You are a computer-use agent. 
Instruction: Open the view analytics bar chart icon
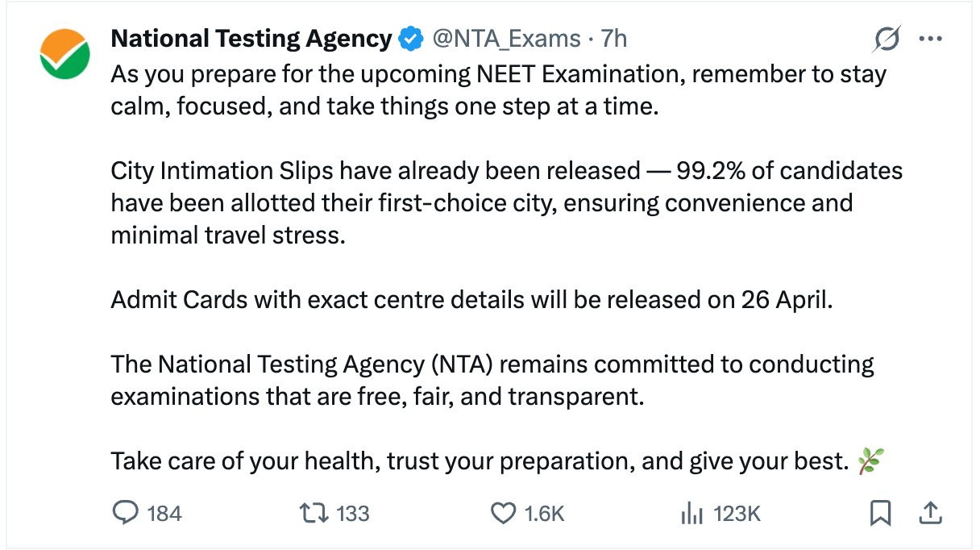(x=692, y=513)
